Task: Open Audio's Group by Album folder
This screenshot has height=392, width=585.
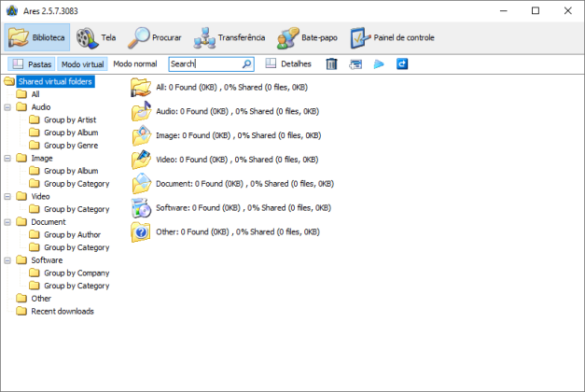Action: point(71,133)
